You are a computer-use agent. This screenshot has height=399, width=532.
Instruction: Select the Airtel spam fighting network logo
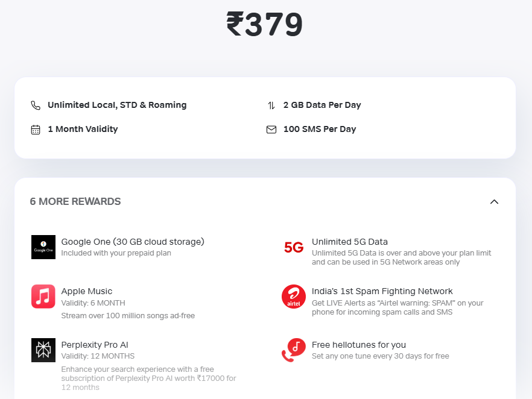294,297
